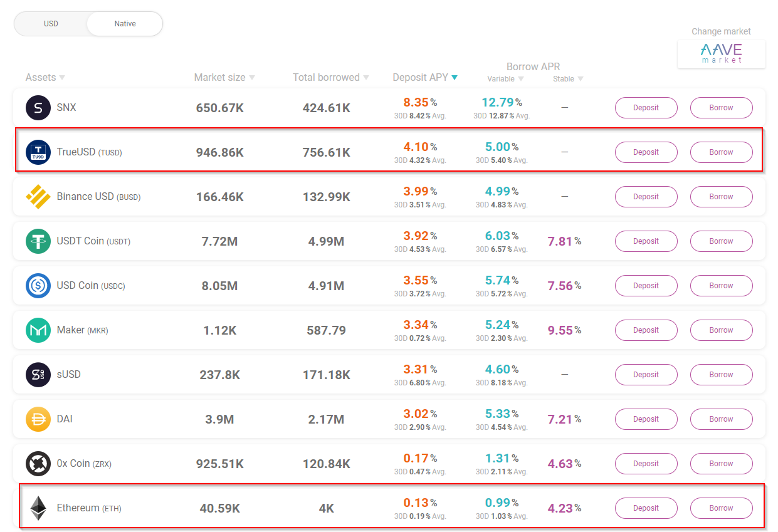The height and width of the screenshot is (532, 778).
Task: Sort by Assets column arrow
Action: point(62,78)
